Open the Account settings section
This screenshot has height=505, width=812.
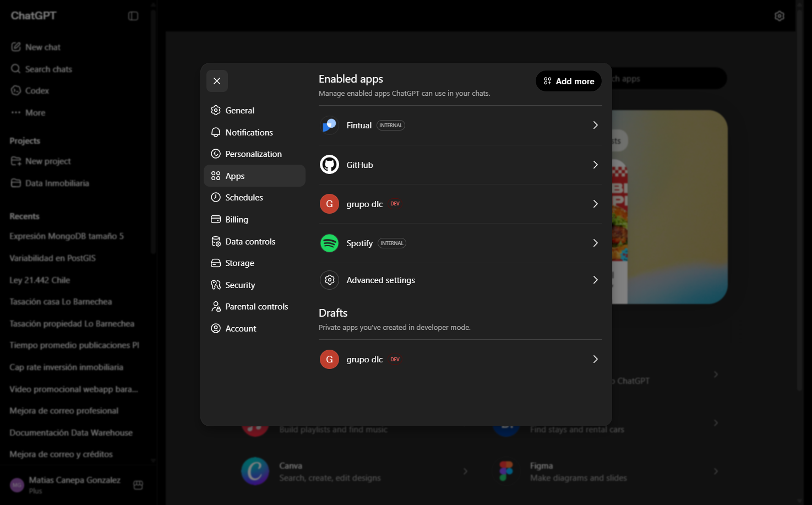click(x=254, y=328)
